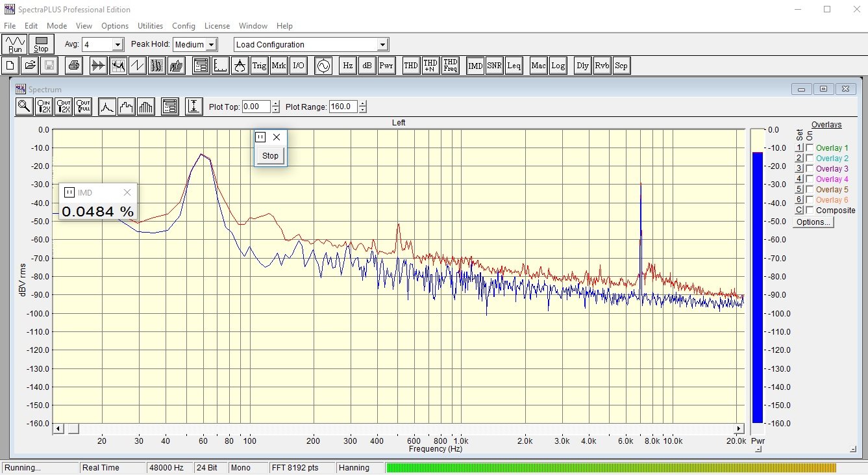Screen dimensions: 868x475
Task: Enable the Overlay 1 checkbox
Action: (809, 148)
